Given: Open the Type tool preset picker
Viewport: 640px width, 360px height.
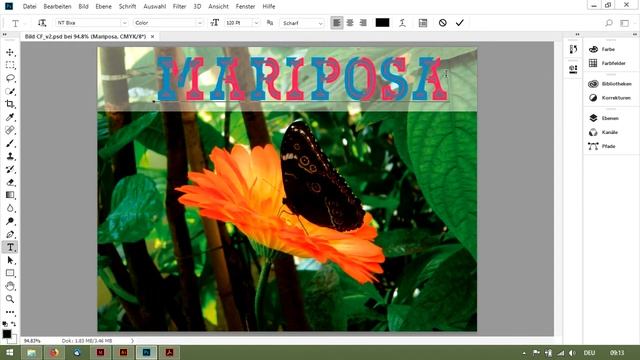Looking at the screenshot, I should coord(18,23).
